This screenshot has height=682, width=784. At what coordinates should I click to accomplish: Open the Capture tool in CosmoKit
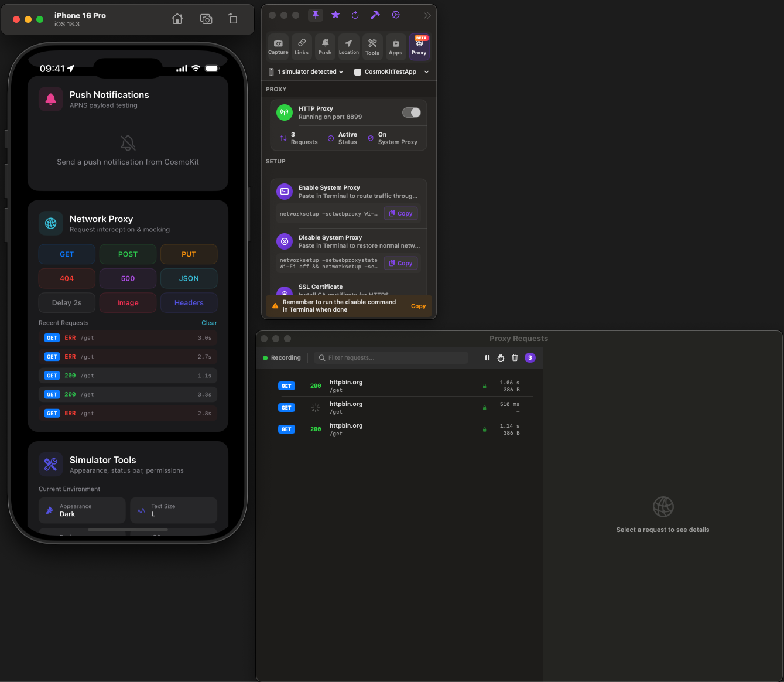pos(278,46)
